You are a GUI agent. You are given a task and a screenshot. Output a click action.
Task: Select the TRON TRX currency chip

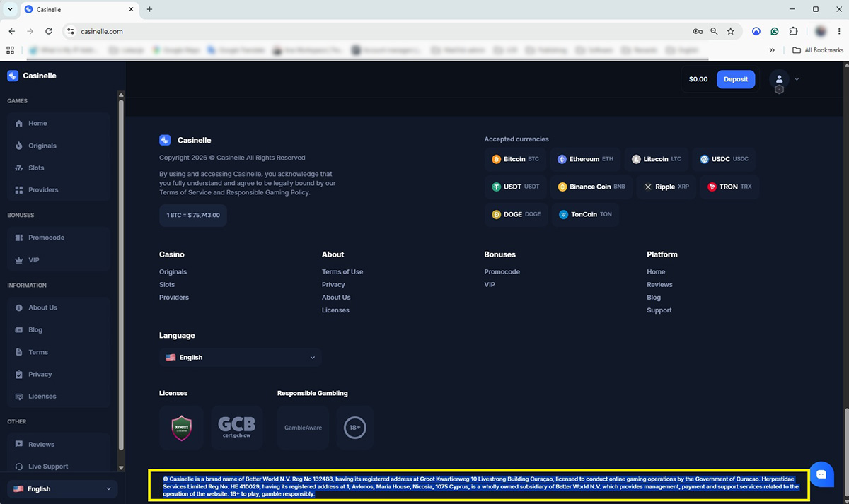[729, 187]
